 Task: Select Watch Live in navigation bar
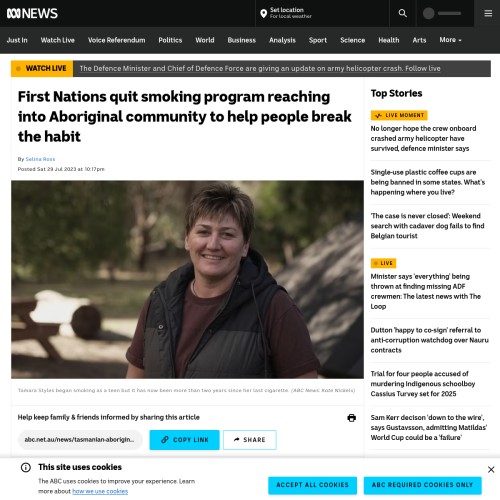57,40
